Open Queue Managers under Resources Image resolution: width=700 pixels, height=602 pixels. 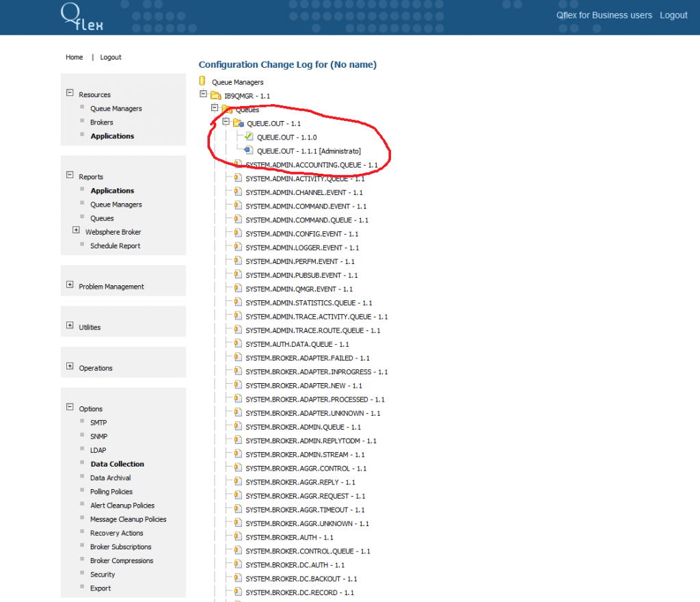pyautogui.click(x=116, y=109)
